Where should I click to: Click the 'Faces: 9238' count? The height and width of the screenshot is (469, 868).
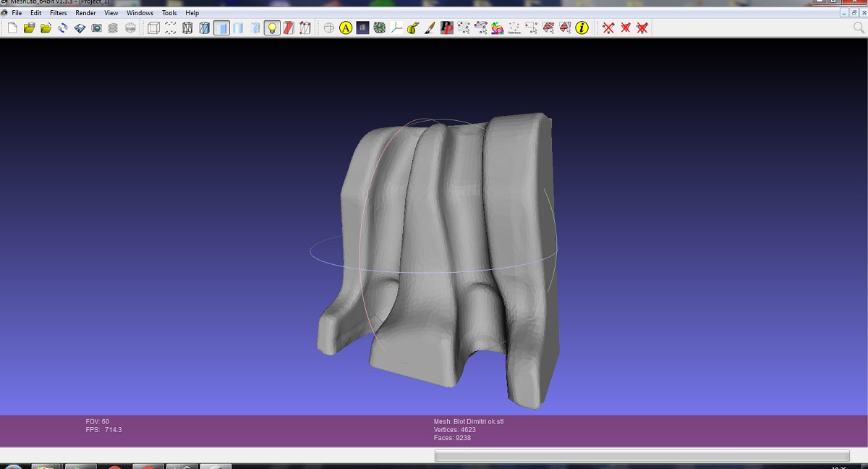(x=452, y=438)
